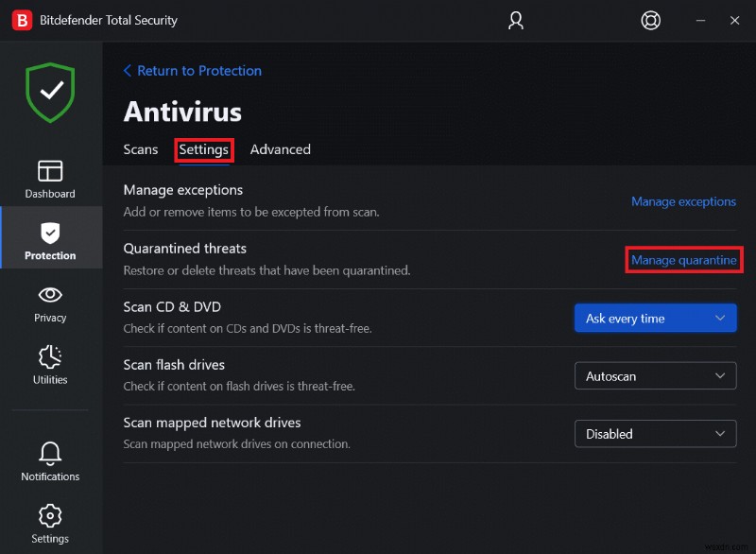Click the green shield status icon
Image resolution: width=756 pixels, height=554 pixels.
pos(50,95)
